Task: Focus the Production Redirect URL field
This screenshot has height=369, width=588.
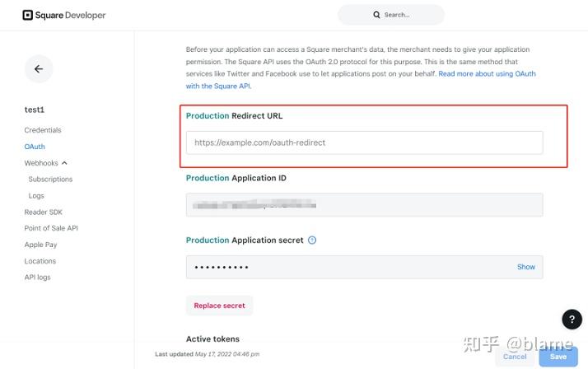Action: (364, 142)
